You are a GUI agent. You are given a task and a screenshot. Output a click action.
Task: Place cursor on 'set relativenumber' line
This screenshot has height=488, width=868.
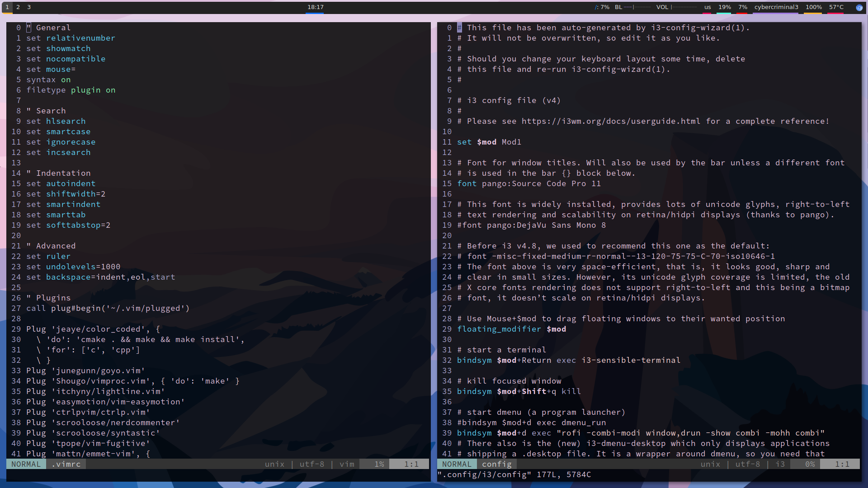point(71,38)
